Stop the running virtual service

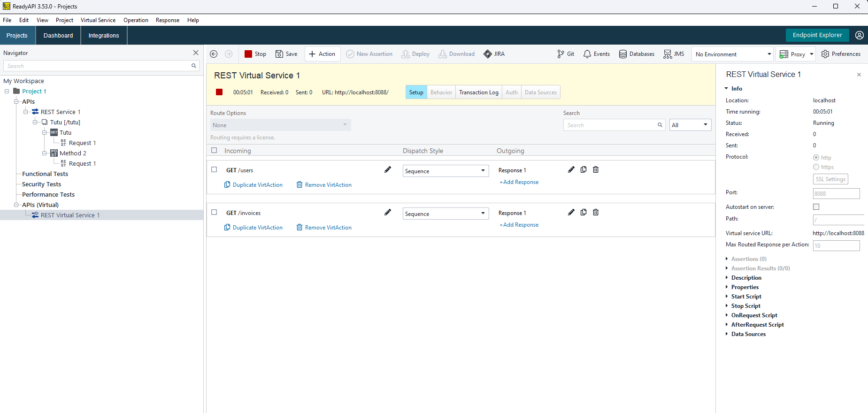[255, 54]
